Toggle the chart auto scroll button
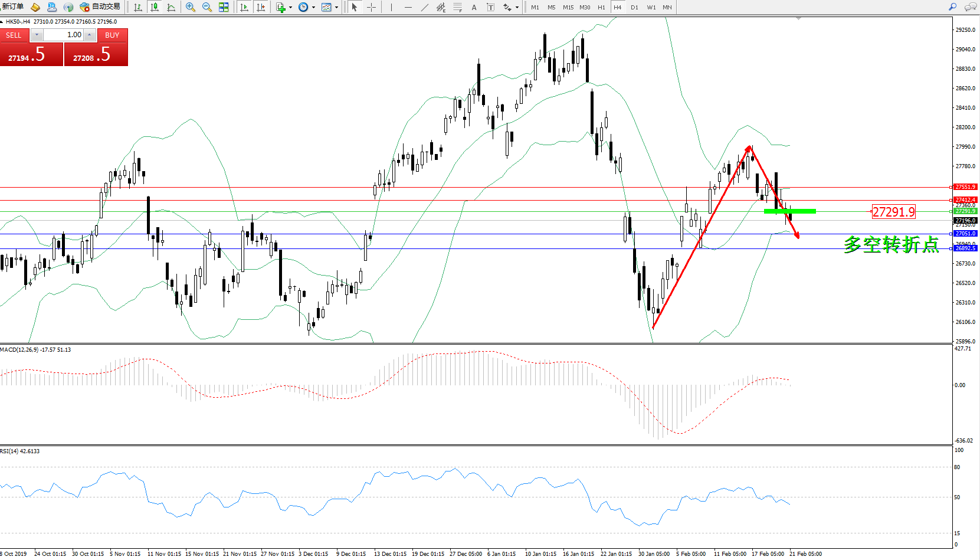The height and width of the screenshot is (560, 980). (x=244, y=7)
